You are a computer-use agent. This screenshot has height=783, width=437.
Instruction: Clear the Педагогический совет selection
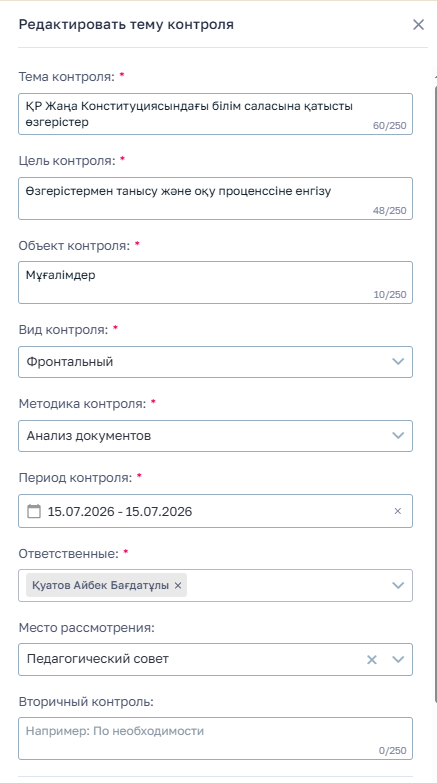(x=372, y=660)
